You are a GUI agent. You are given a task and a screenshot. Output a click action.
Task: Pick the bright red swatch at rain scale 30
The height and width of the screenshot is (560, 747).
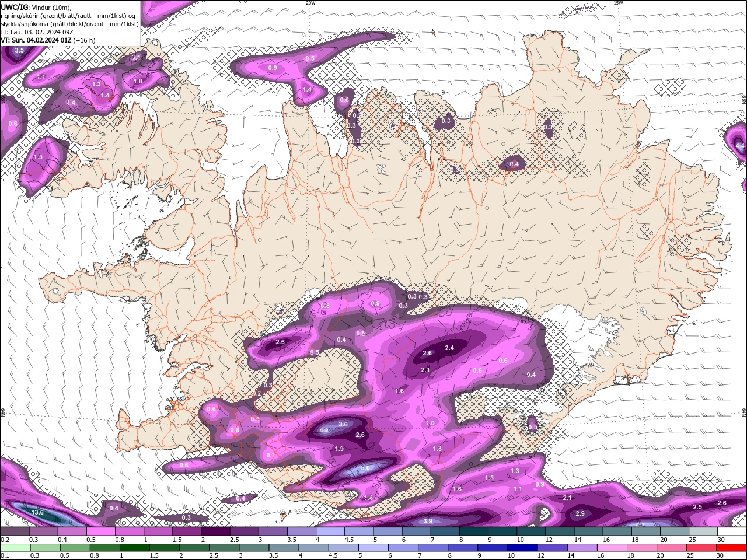coord(731,547)
